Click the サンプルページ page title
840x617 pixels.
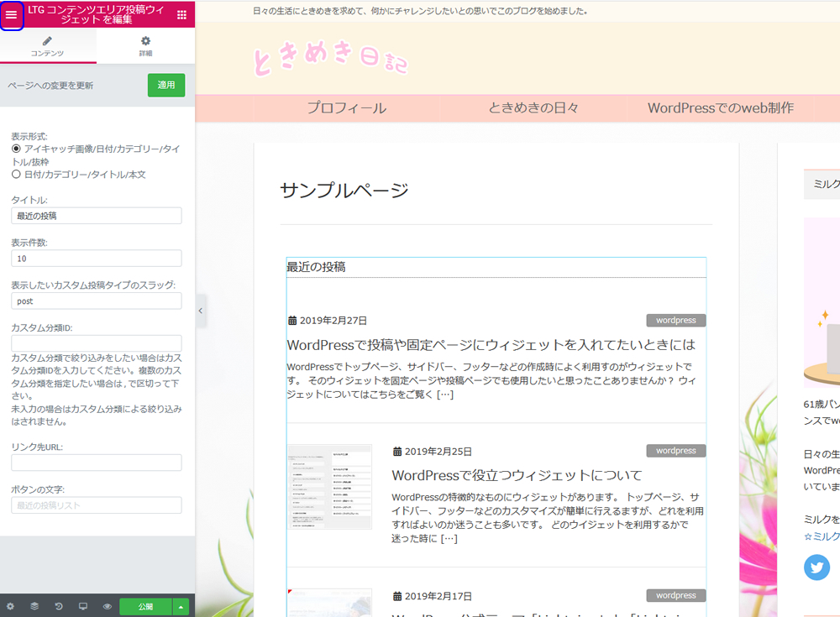pyautogui.click(x=344, y=190)
